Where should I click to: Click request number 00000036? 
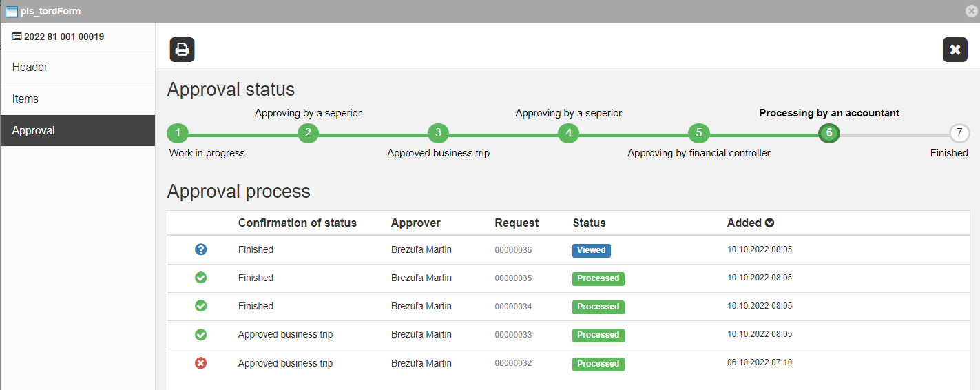click(x=513, y=250)
